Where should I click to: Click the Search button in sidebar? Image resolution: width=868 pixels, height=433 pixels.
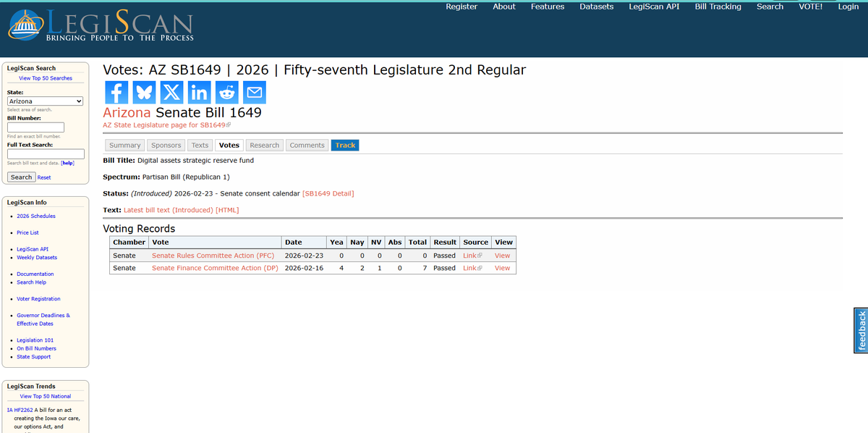coord(21,177)
